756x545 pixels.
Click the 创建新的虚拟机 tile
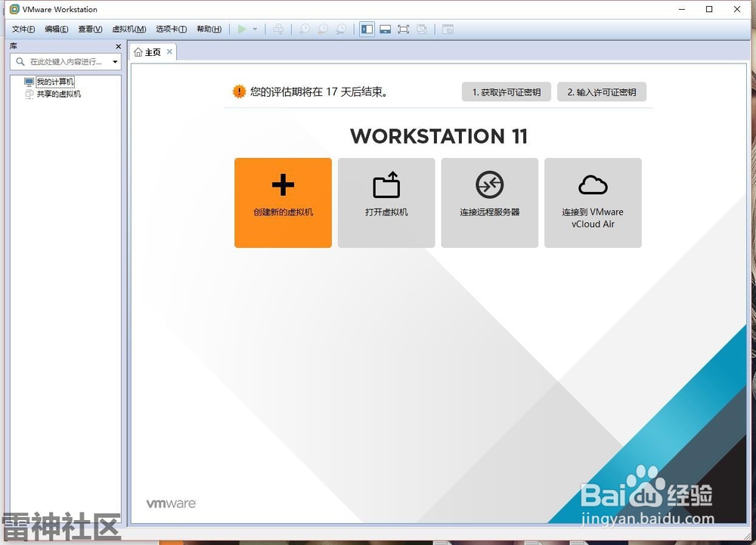[x=283, y=203]
